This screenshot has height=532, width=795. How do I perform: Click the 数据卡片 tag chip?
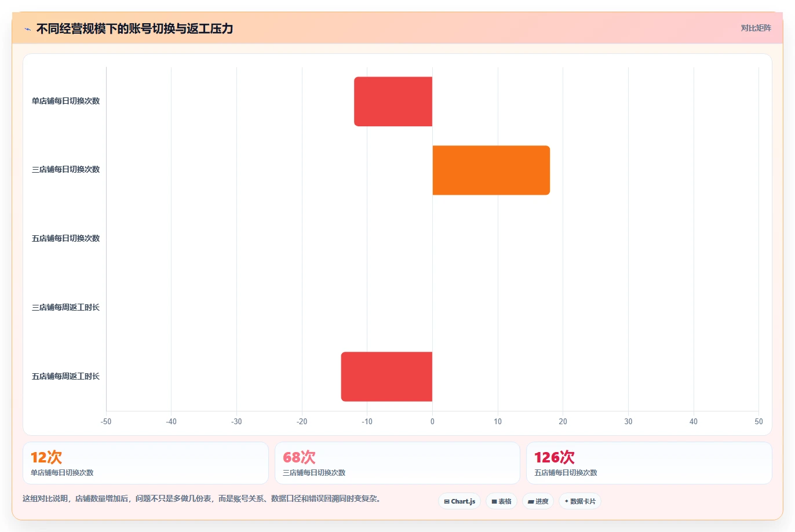(580, 501)
